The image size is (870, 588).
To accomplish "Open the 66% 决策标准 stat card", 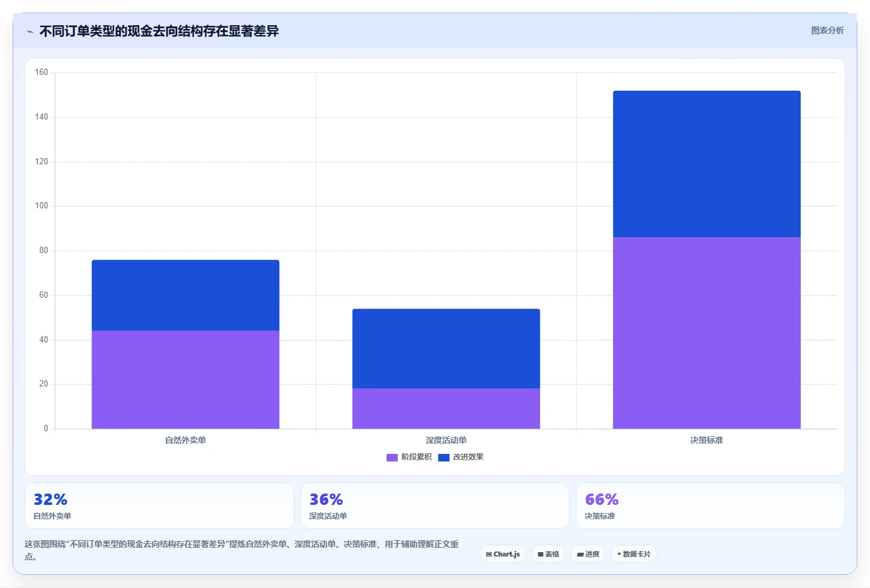I will [711, 506].
